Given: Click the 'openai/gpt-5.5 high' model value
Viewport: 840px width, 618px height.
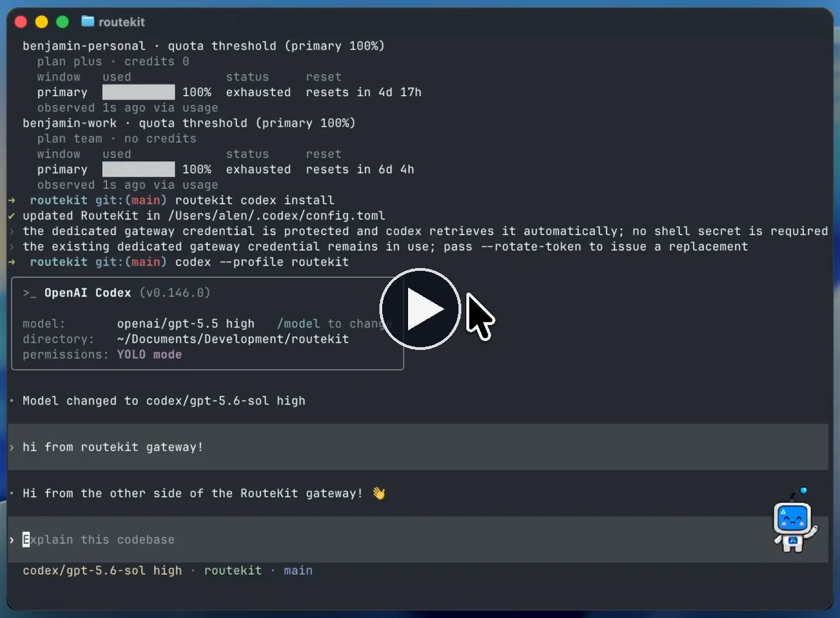Looking at the screenshot, I should coord(185,323).
